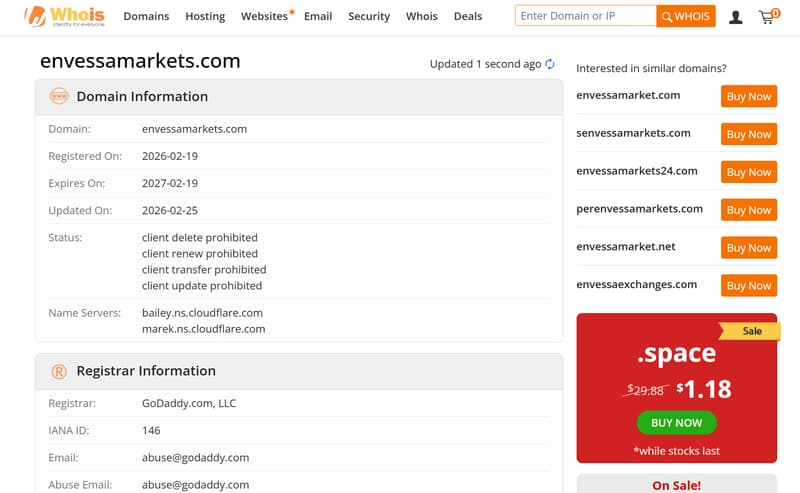Click status client update prohibited
Image resolution: width=800 pixels, height=493 pixels.
[x=202, y=286]
